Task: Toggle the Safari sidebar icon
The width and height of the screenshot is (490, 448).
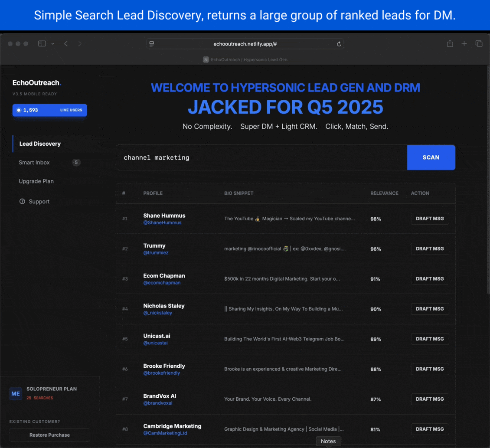Action: tap(42, 44)
